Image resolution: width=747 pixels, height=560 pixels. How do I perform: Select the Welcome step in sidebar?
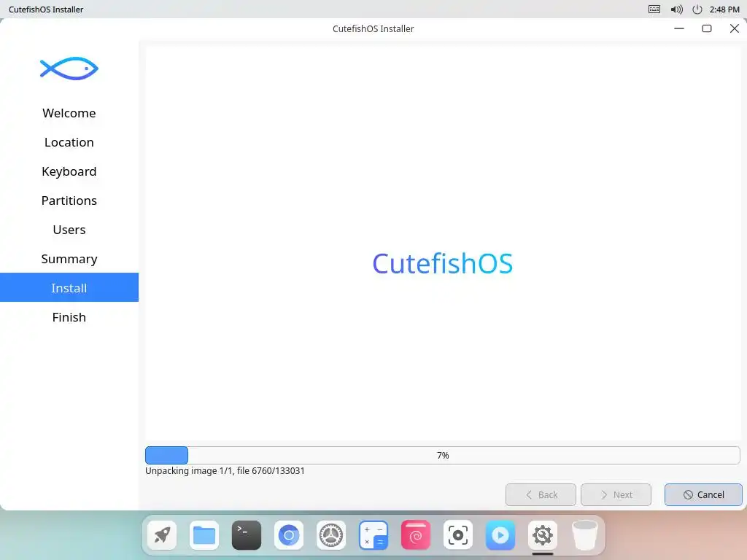[x=69, y=113]
